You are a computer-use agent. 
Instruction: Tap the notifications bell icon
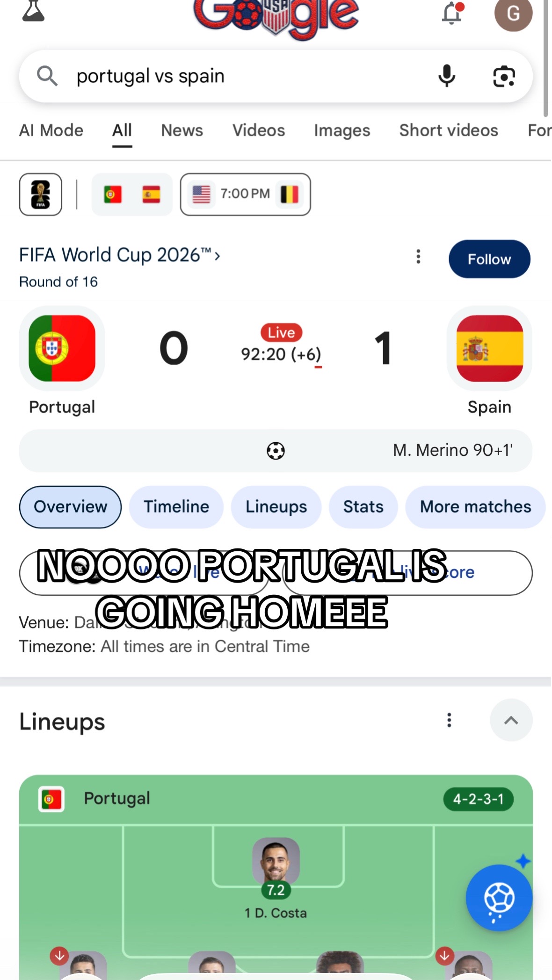tap(452, 13)
